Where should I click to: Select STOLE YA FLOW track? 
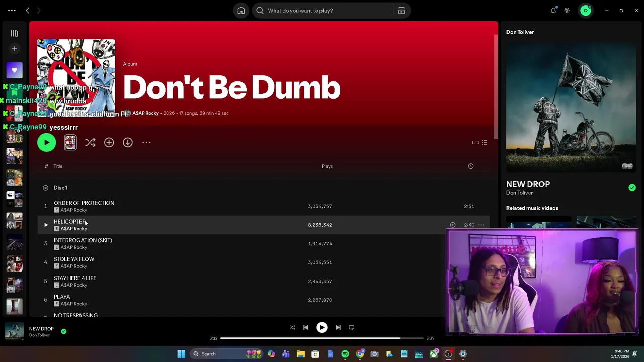tap(74, 259)
